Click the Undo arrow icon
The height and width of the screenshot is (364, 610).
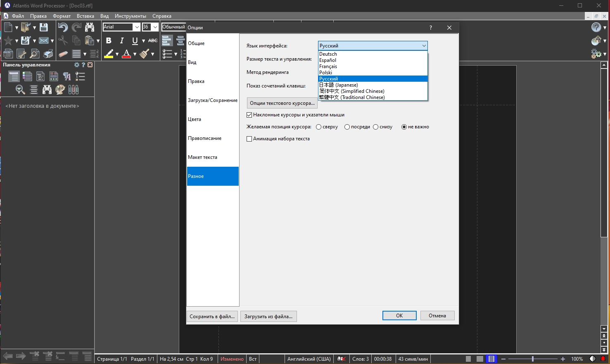(x=63, y=27)
